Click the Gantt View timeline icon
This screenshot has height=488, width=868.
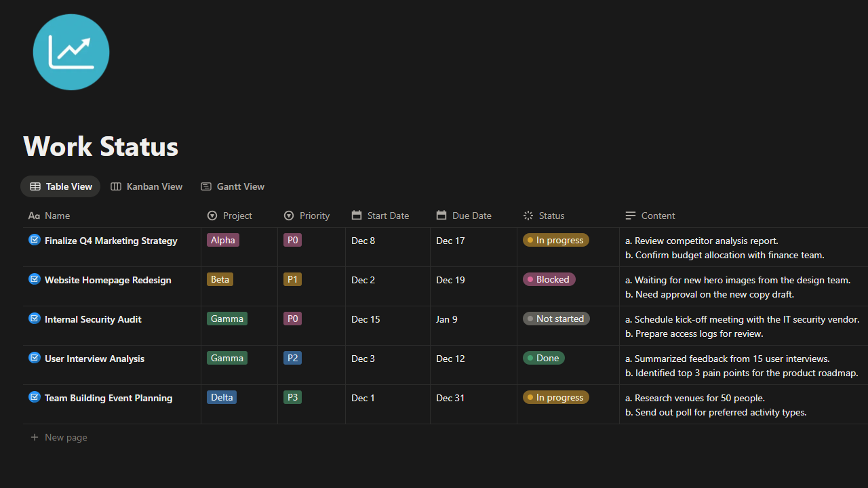tap(206, 186)
